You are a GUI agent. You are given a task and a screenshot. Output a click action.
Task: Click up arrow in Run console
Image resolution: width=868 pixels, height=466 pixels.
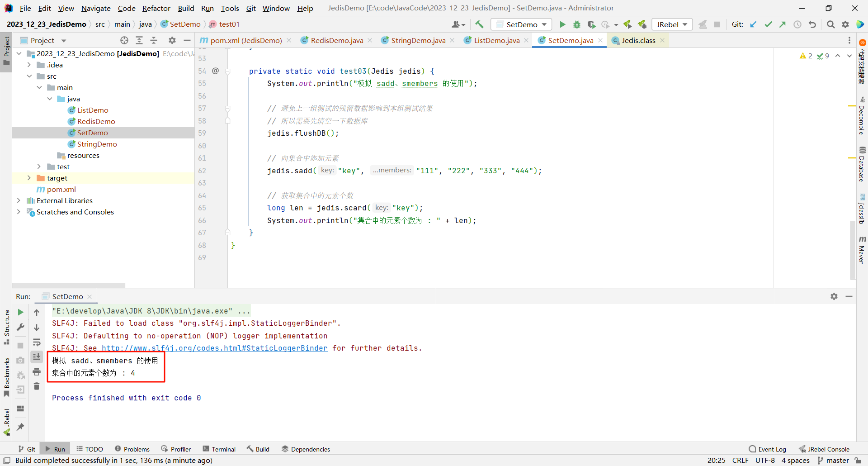(37, 312)
